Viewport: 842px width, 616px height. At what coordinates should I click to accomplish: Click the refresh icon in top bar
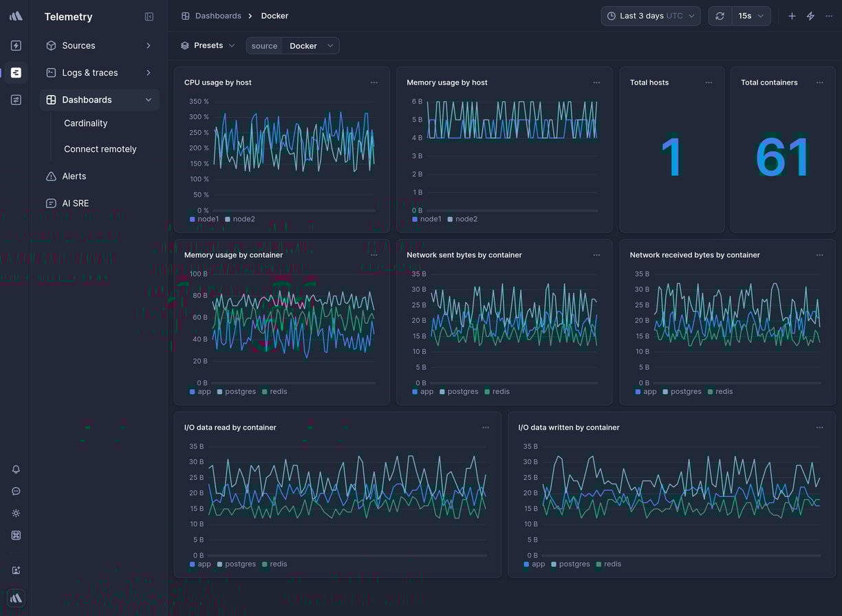pos(720,16)
